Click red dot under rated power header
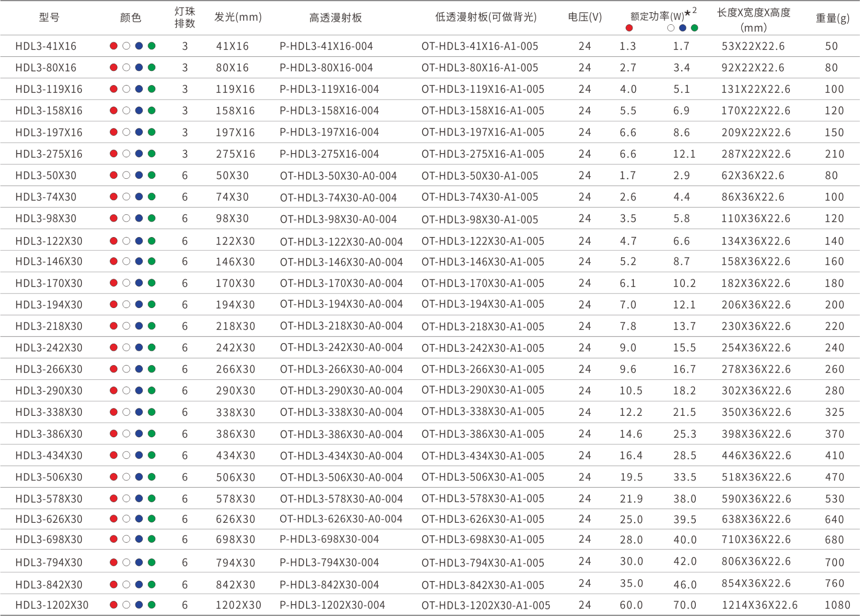 (x=629, y=28)
